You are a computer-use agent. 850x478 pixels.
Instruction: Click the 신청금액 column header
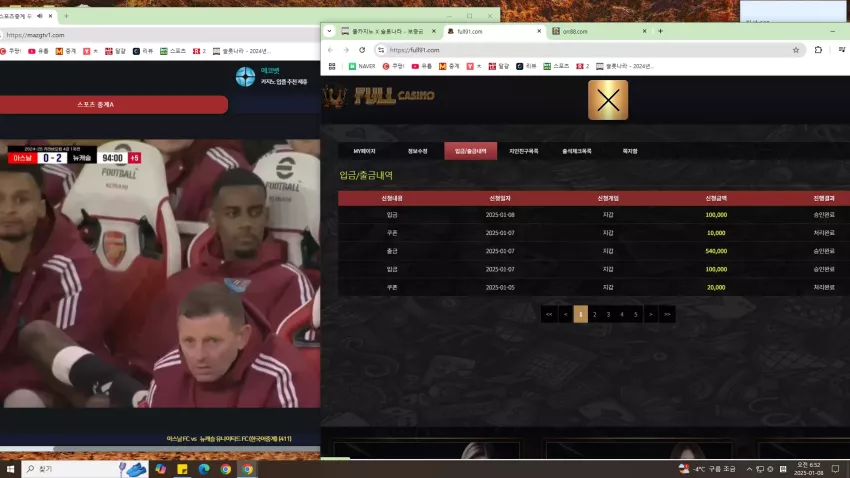tap(716, 198)
